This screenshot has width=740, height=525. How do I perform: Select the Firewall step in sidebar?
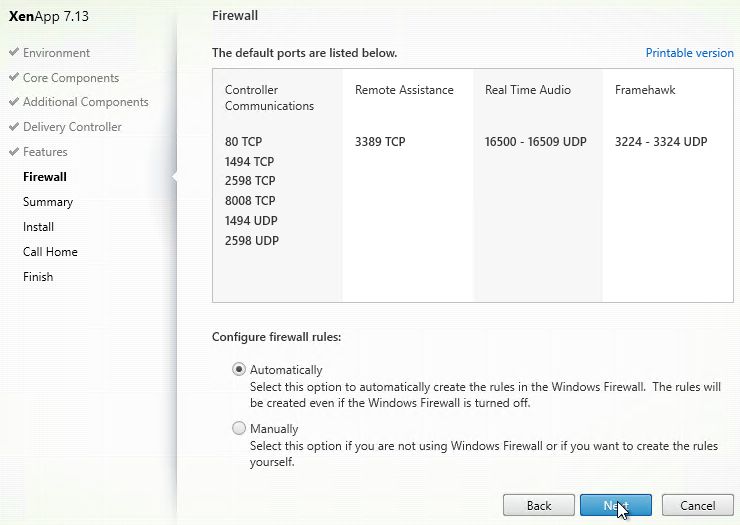45,177
